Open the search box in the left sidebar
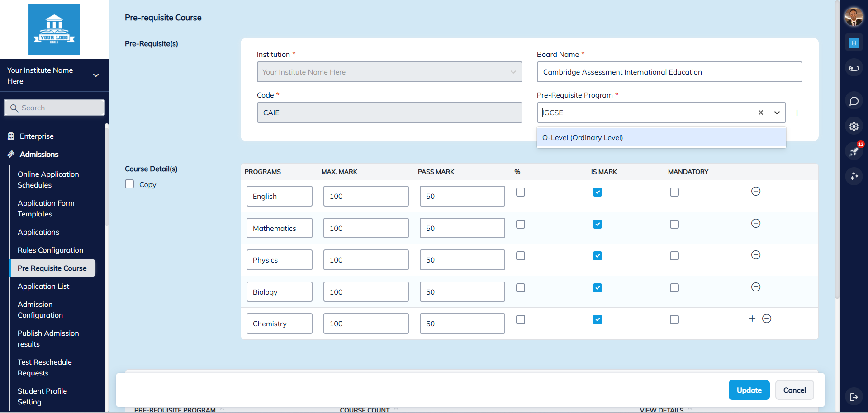Screen dimensions: 868x413 [x=54, y=108]
